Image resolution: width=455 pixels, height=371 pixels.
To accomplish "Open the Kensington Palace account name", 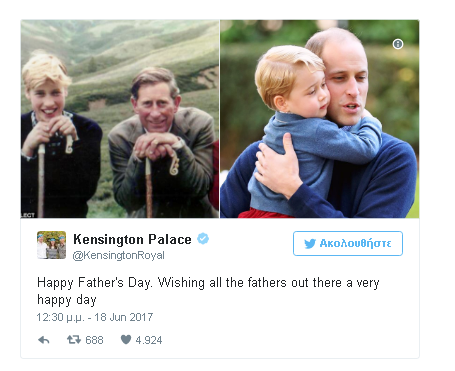I will [132, 239].
